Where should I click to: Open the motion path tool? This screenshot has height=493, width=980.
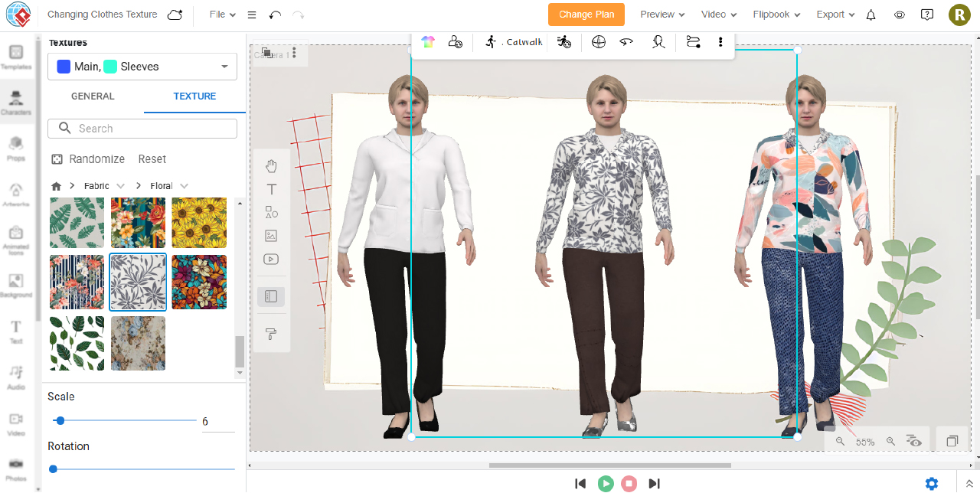coord(693,42)
